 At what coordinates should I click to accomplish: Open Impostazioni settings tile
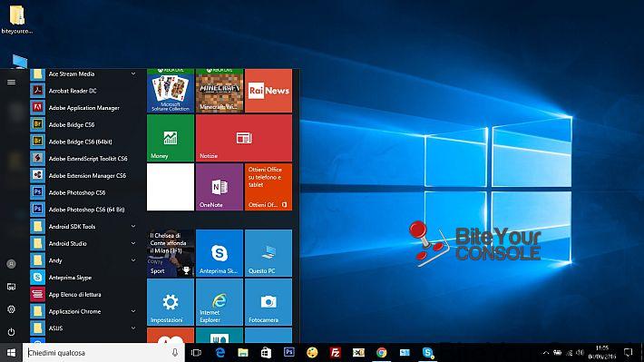pos(171,302)
